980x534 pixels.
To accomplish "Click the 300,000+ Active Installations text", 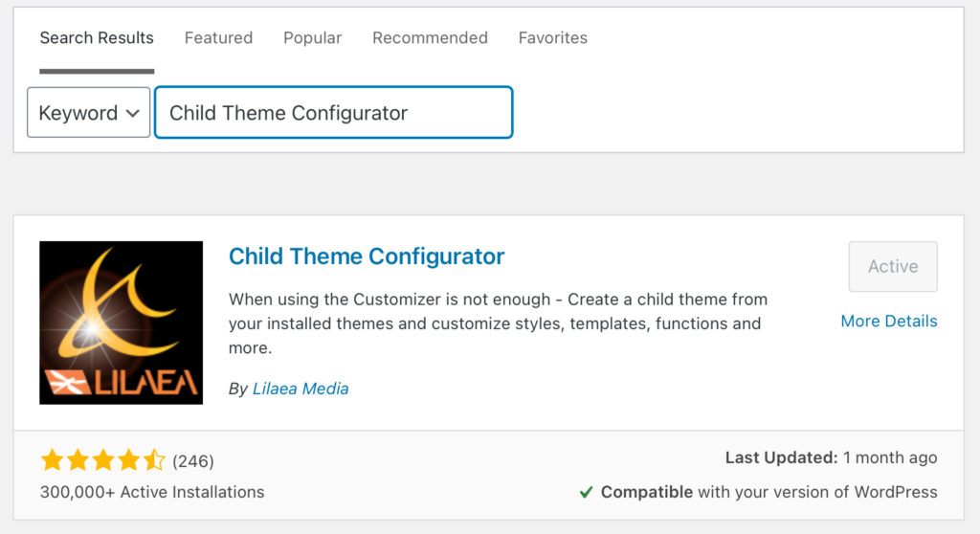I will 152,492.
